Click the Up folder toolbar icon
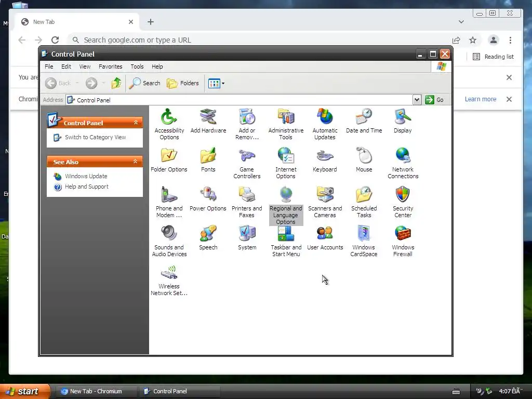This screenshot has width=532, height=399. (116, 83)
